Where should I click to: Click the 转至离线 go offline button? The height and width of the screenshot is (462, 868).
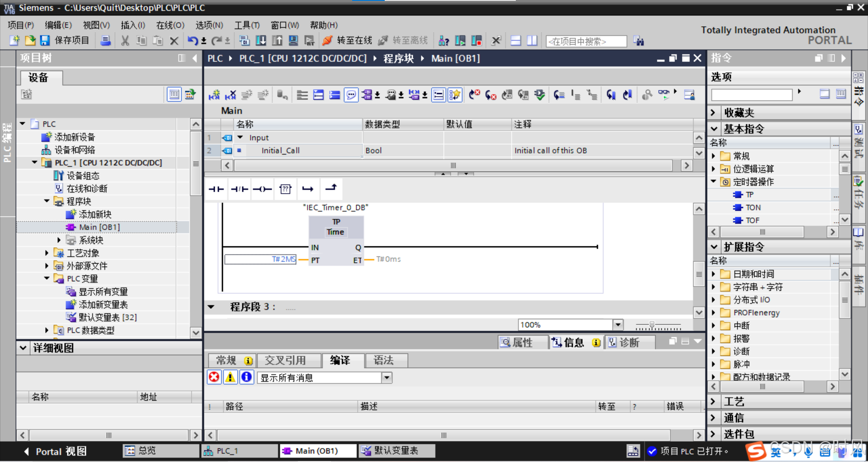[403, 41]
